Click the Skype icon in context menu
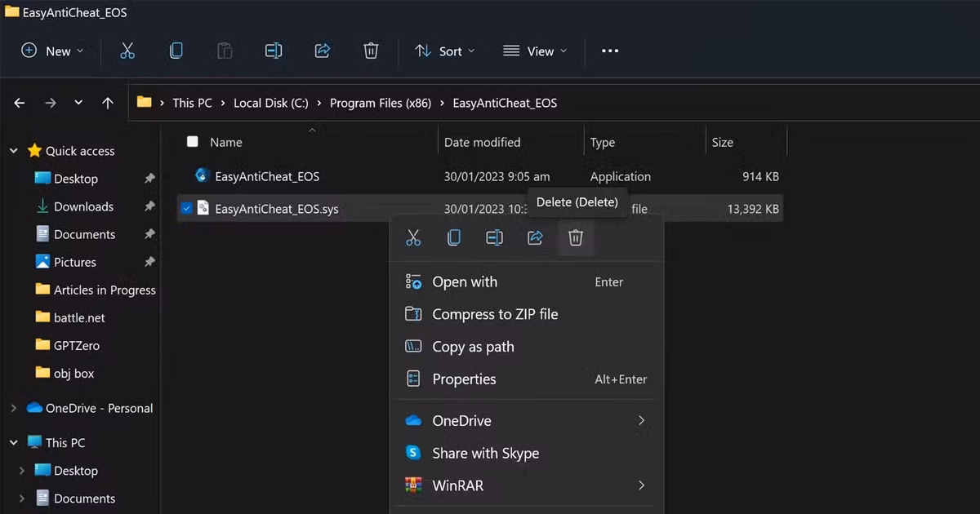This screenshot has width=980, height=514. click(413, 453)
